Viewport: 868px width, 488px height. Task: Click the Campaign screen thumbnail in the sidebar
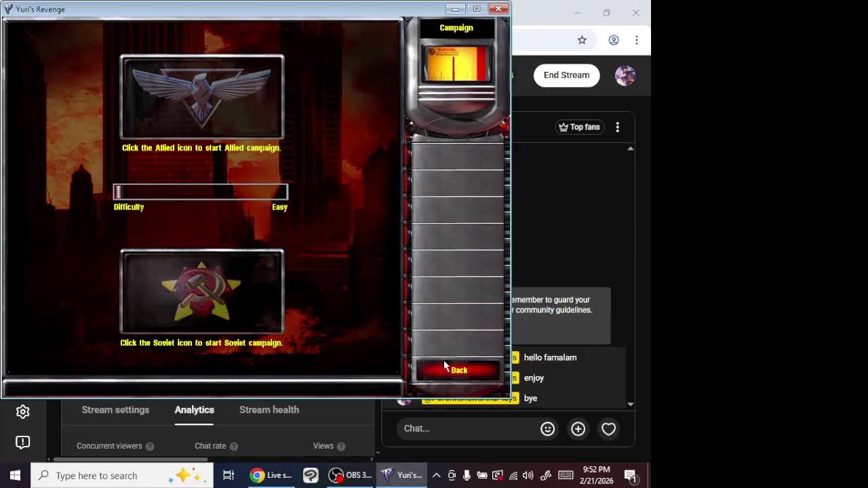pos(456,63)
